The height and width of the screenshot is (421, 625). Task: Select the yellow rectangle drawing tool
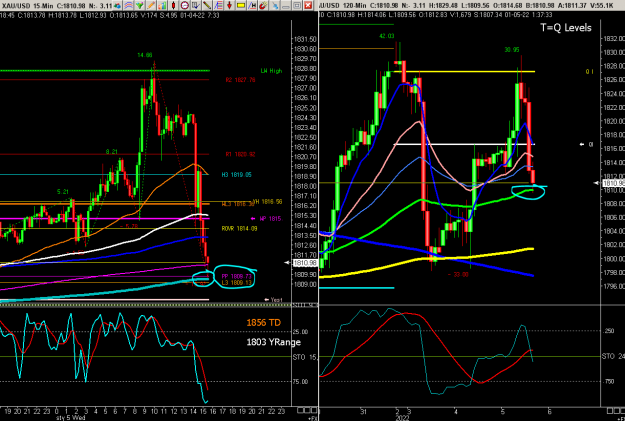(241, 5)
